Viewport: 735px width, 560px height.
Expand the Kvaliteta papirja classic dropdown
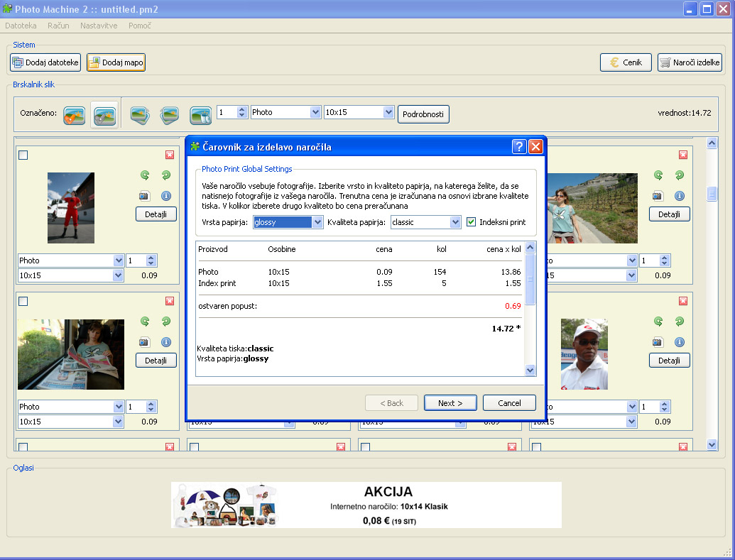455,222
